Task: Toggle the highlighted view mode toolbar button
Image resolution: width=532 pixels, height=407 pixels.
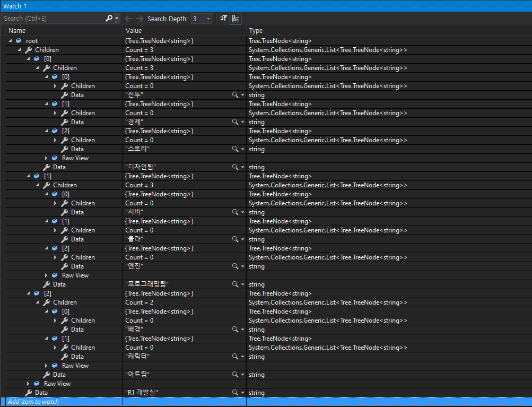Action: coord(236,19)
